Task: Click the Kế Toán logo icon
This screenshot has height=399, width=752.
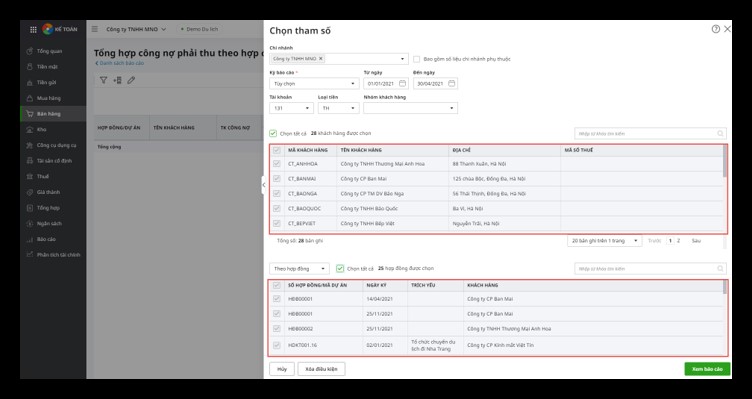Action: 47,29
